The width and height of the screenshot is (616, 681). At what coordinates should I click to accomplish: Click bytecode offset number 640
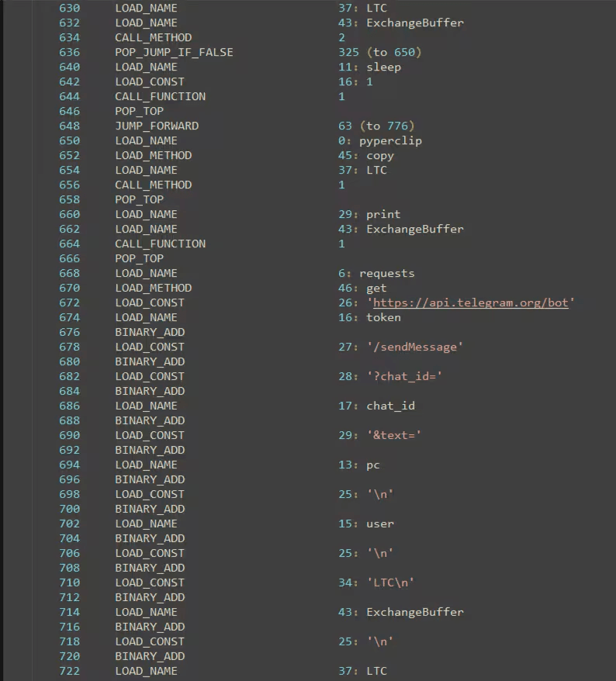(x=70, y=67)
